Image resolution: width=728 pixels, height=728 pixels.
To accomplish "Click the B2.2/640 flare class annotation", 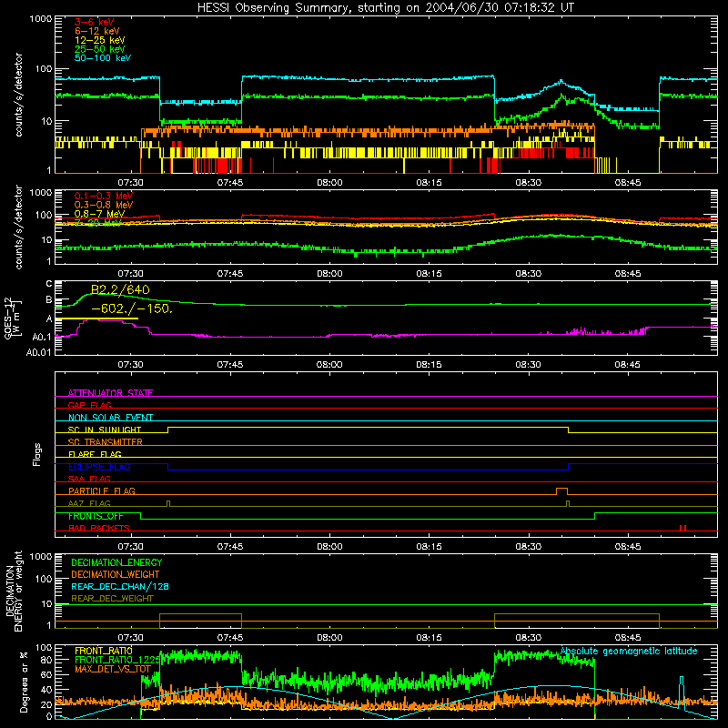I will (x=120, y=289).
